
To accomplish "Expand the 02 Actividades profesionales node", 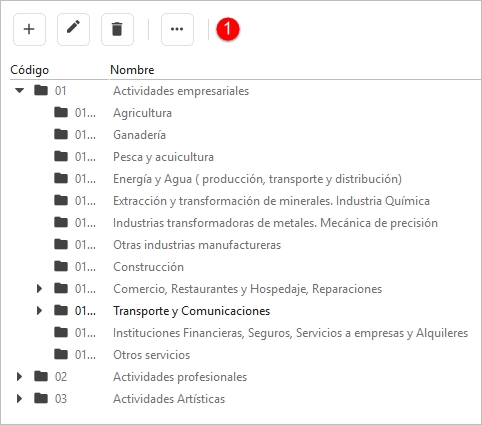I will click(x=19, y=376).
